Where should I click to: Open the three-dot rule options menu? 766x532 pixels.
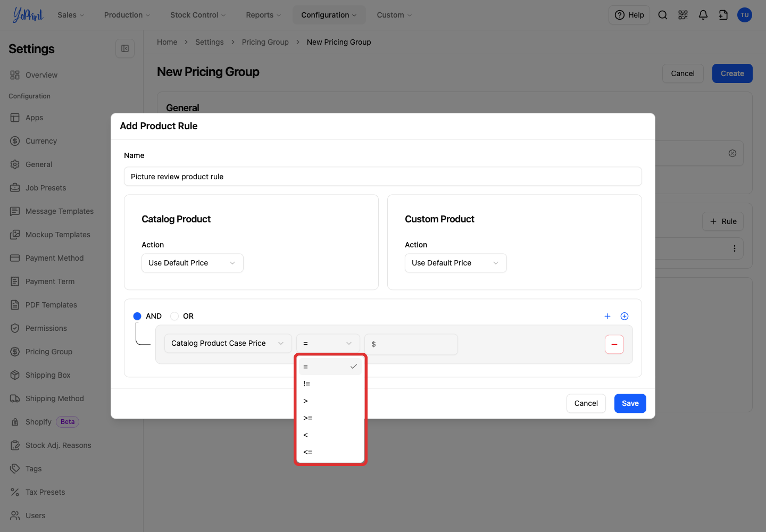735,248
